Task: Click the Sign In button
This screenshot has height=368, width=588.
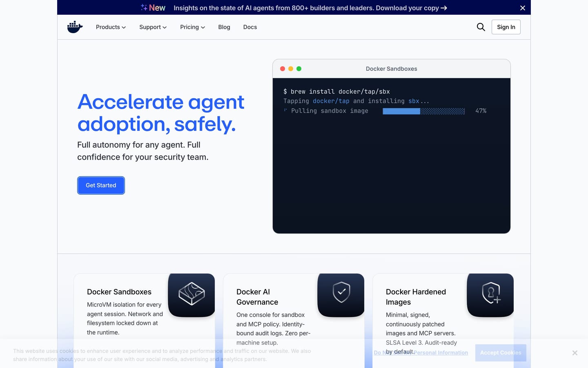Action: point(506,27)
